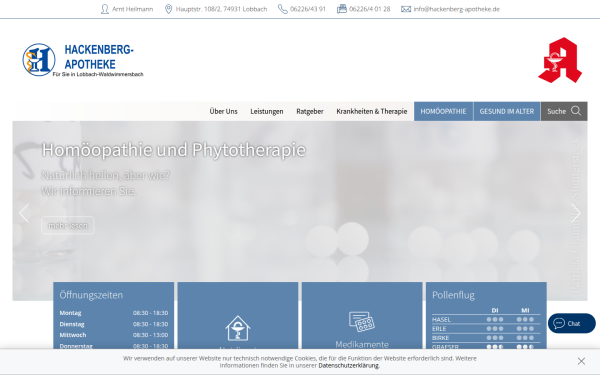The width and height of the screenshot is (600, 375).
Task: Close the cookie notice banner
Action: (581, 361)
